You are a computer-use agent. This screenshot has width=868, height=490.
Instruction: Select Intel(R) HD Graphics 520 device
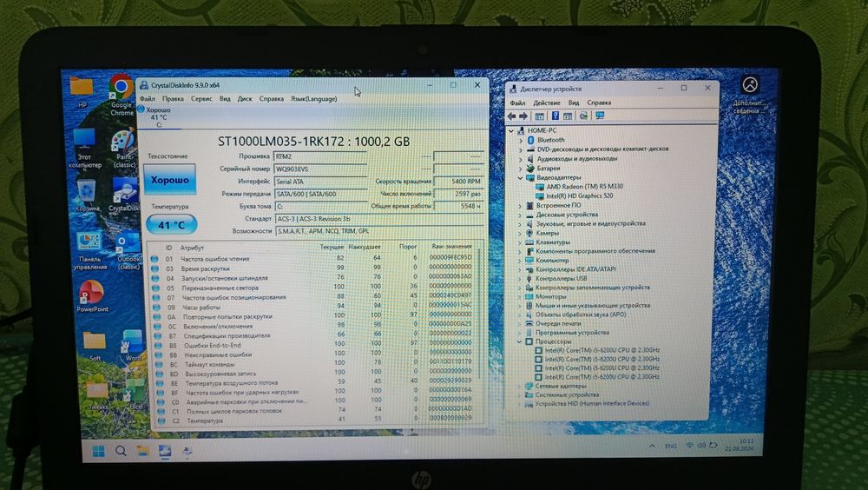(579, 195)
